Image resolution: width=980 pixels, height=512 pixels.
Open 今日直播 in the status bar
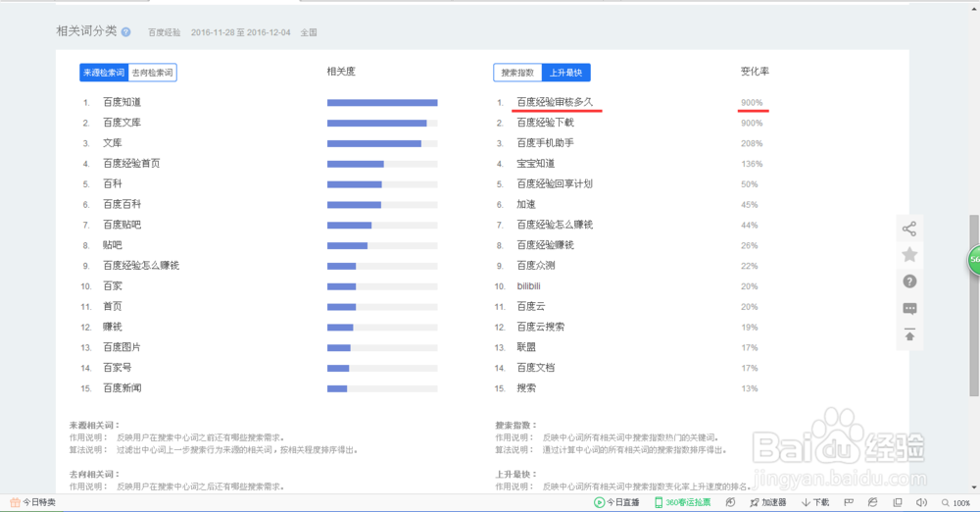click(616, 502)
